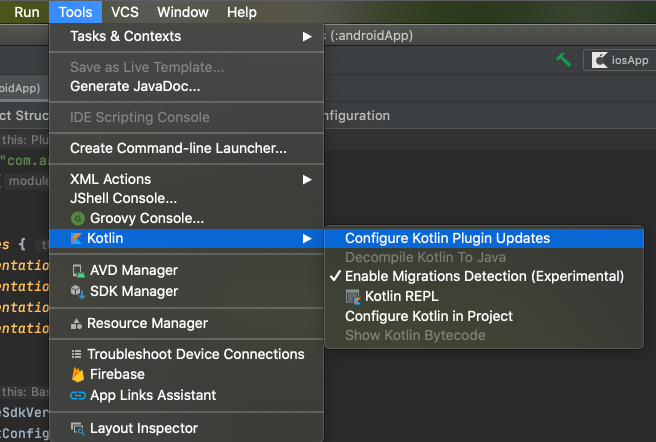Click disabled Decompile Kotlin To Java

(484, 257)
